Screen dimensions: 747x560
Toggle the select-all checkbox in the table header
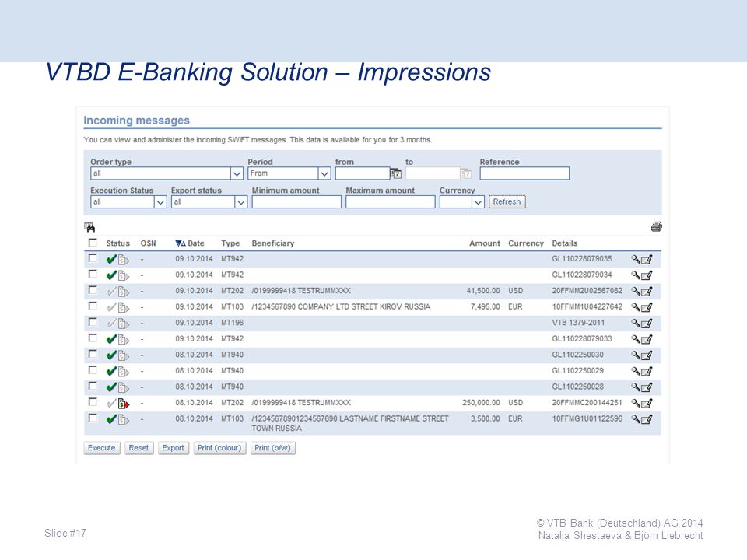tap(93, 243)
